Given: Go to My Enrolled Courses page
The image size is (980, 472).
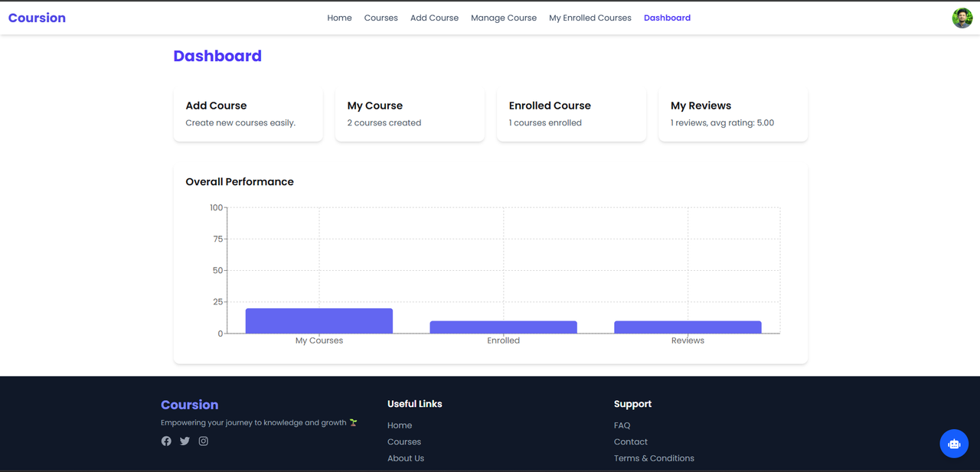Looking at the screenshot, I should coord(590,18).
